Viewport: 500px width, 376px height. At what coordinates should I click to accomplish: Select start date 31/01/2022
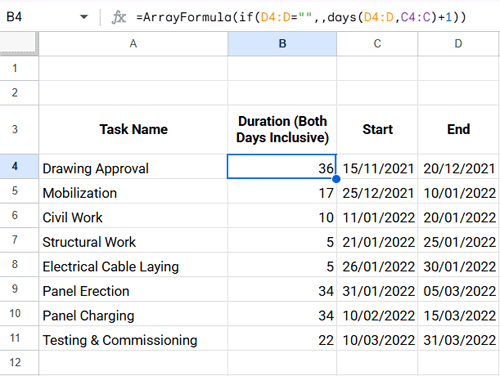pos(377,289)
